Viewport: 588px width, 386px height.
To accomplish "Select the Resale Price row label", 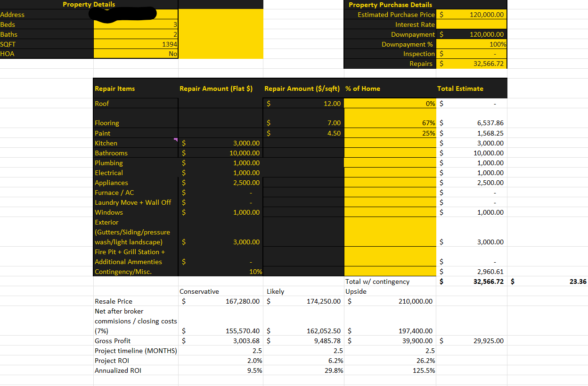I will click(x=114, y=301).
